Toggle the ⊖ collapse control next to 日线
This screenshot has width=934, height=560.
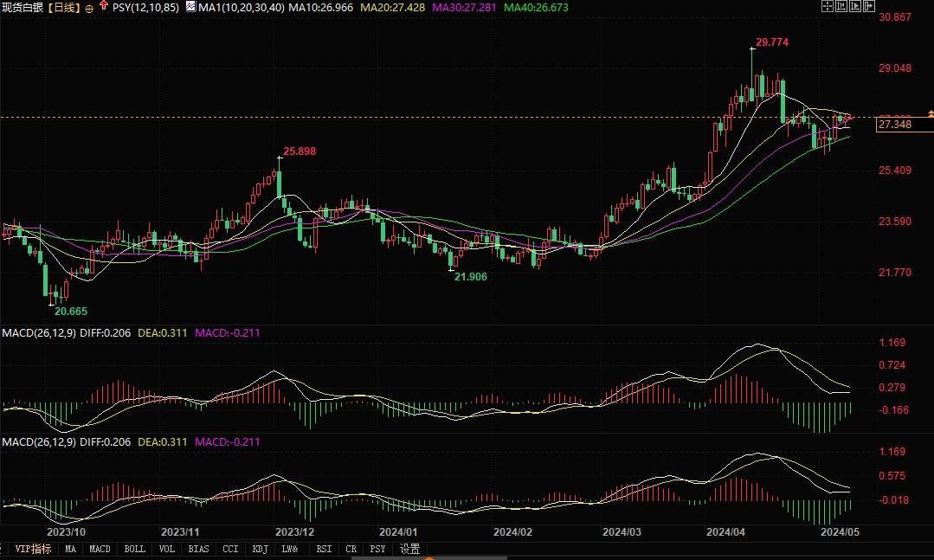(88, 6)
